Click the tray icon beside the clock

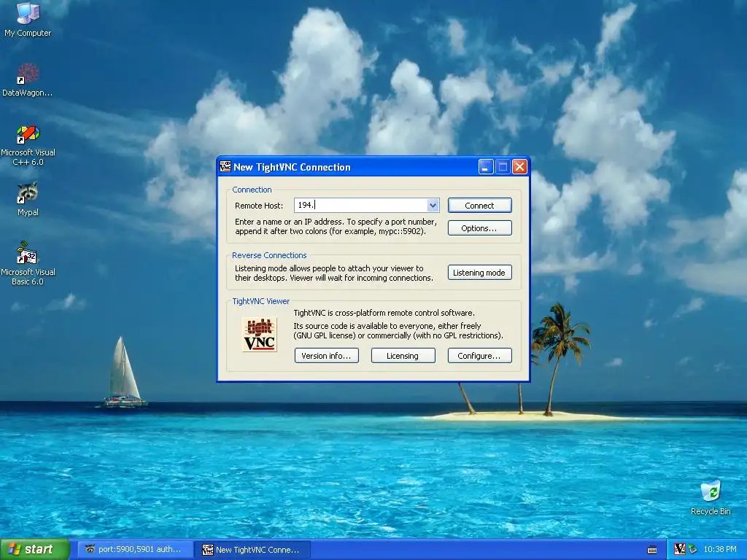tap(693, 549)
